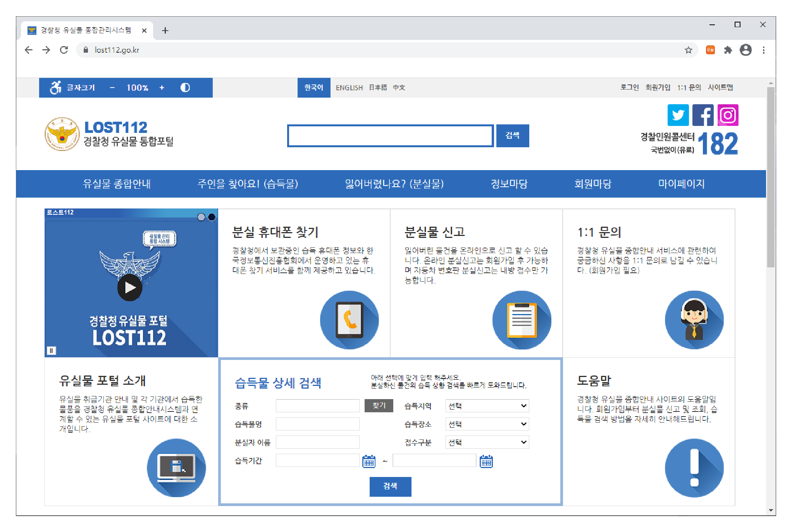792x532 pixels.
Task: Click the lost phone finder icon
Action: point(349,320)
